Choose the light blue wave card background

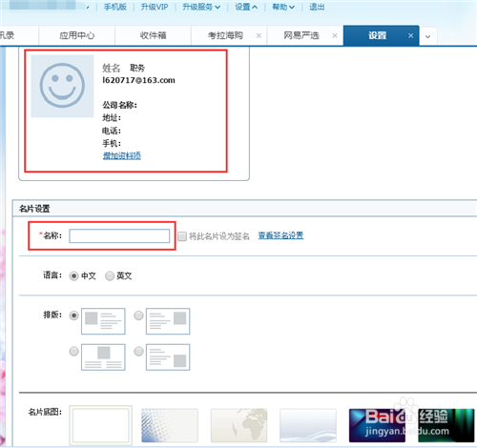click(x=308, y=425)
